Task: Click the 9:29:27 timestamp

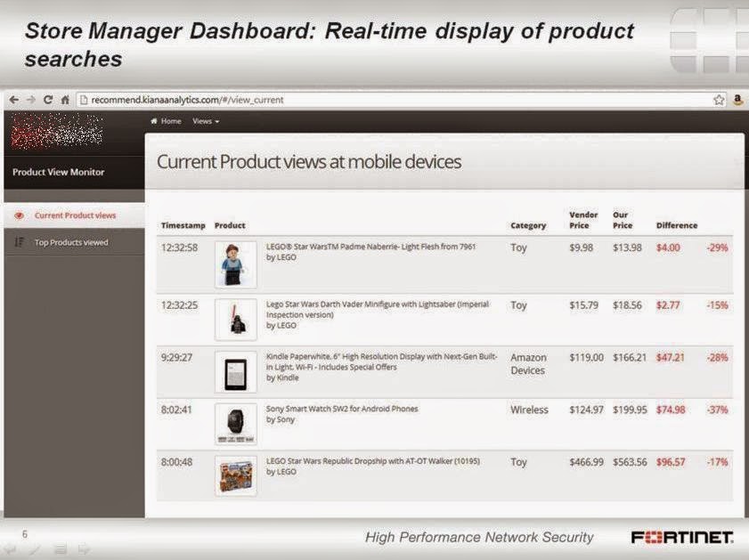Action: pyautogui.click(x=176, y=358)
